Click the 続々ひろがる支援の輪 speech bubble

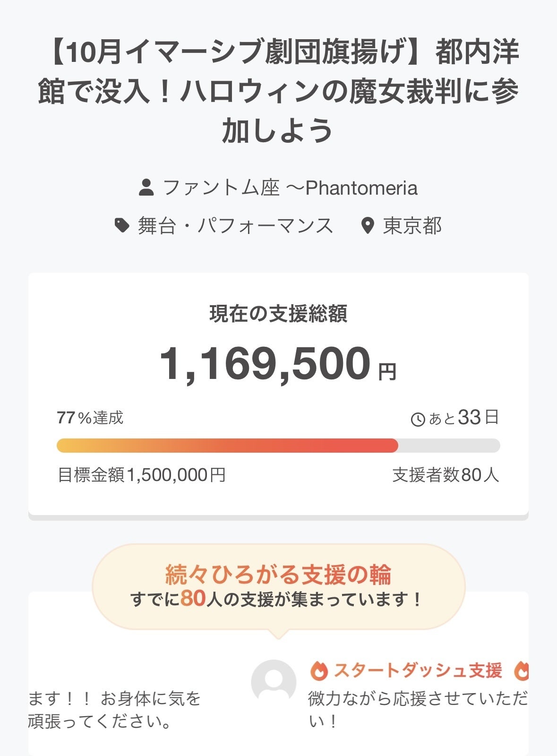[278, 586]
